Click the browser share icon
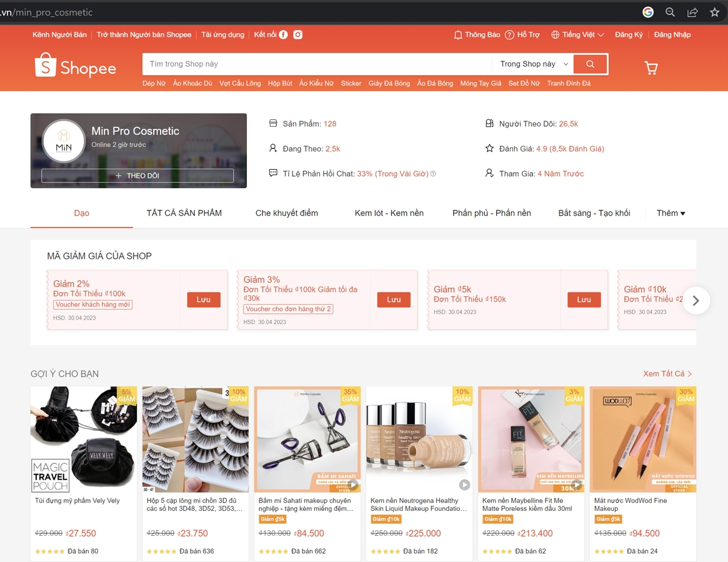Viewport: 728px width, 562px height. (692, 12)
